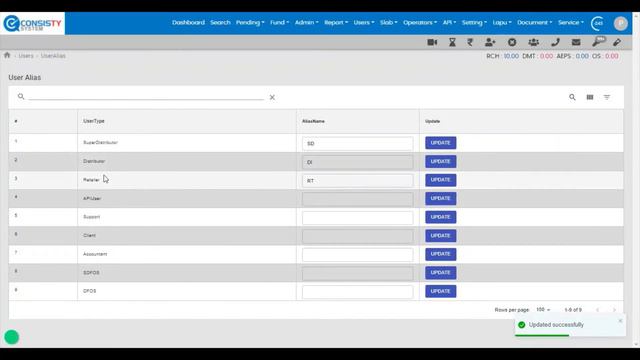
Task: Go to next page arrow
Action: [614, 310]
